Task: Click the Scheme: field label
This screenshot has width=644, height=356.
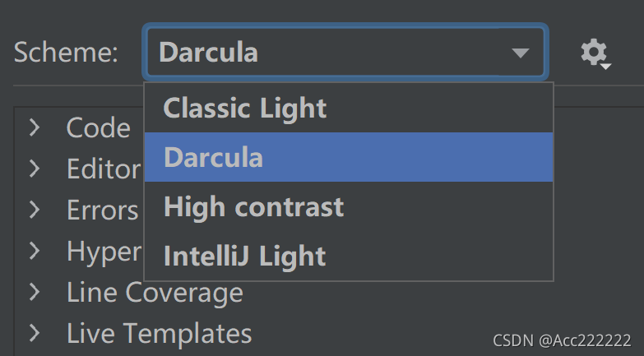Action: 66,53
